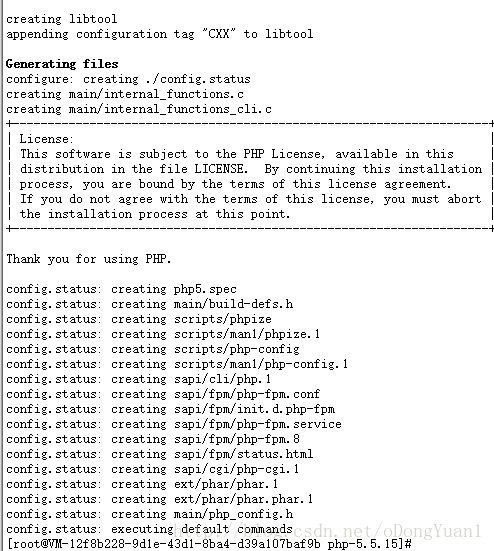Click the 'Thank you for using PHP.' line
The image size is (494, 551).
89,259
